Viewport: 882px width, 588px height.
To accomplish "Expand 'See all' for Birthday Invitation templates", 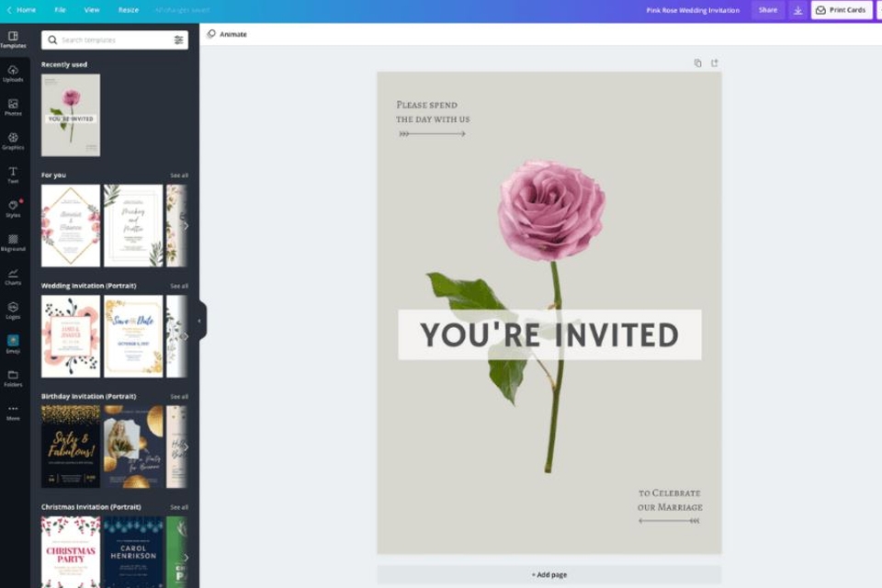I will [x=178, y=397].
